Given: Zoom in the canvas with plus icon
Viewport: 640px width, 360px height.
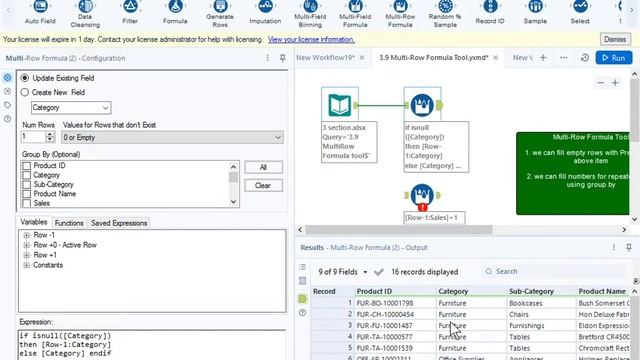Looking at the screenshot, I should [x=615, y=83].
